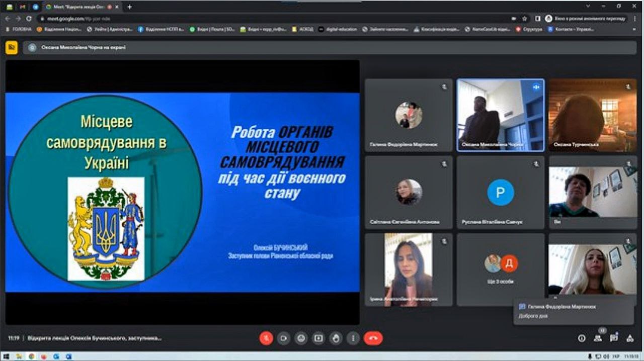Open Зайняте населення bookmark
644x361 pixels.
pos(385,29)
